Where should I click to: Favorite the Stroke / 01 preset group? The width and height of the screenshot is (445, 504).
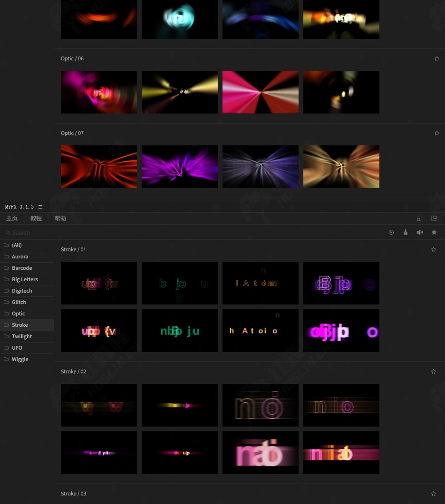[433, 249]
